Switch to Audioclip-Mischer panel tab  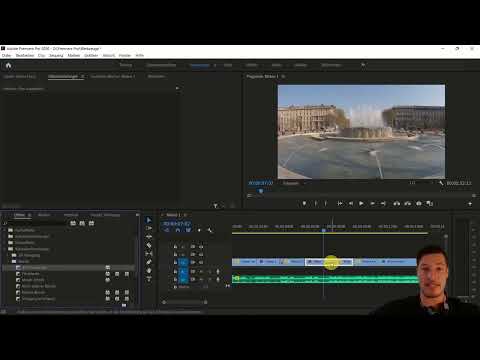[x=113, y=76]
